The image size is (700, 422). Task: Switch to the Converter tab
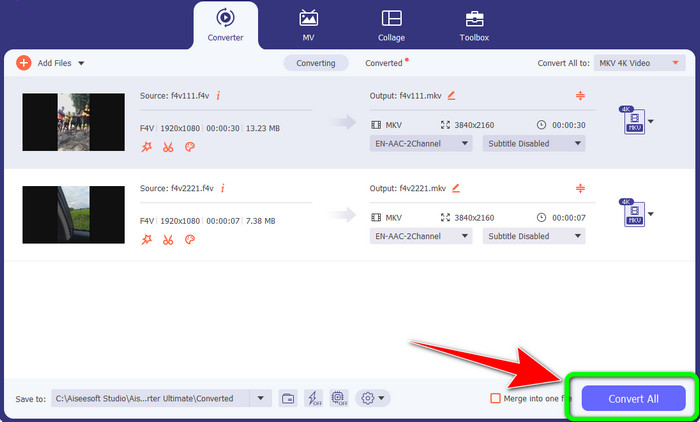[225, 25]
